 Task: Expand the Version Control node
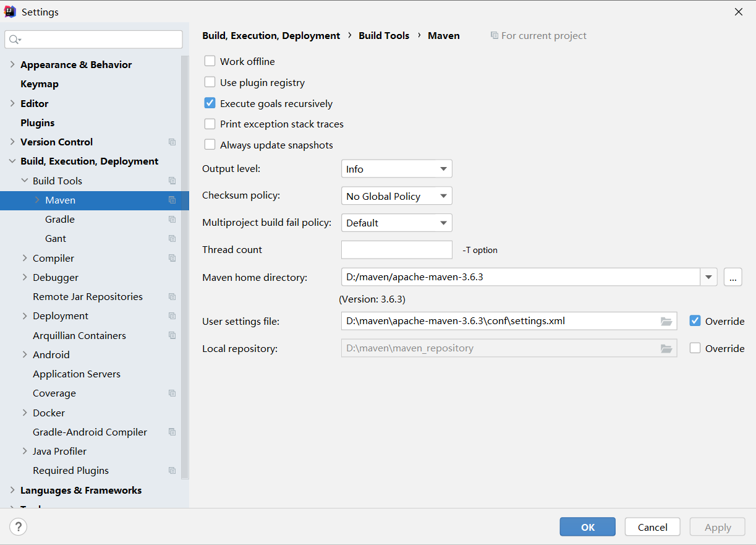point(12,142)
